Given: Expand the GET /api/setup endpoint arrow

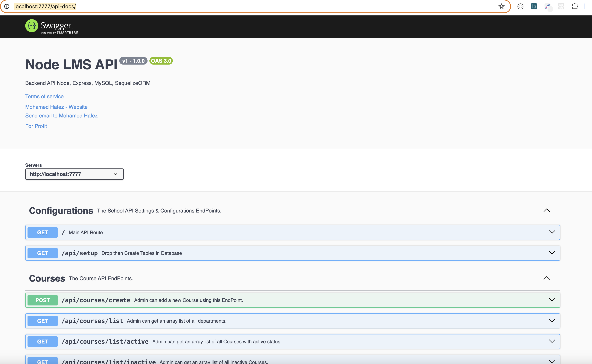Looking at the screenshot, I should click(x=552, y=253).
